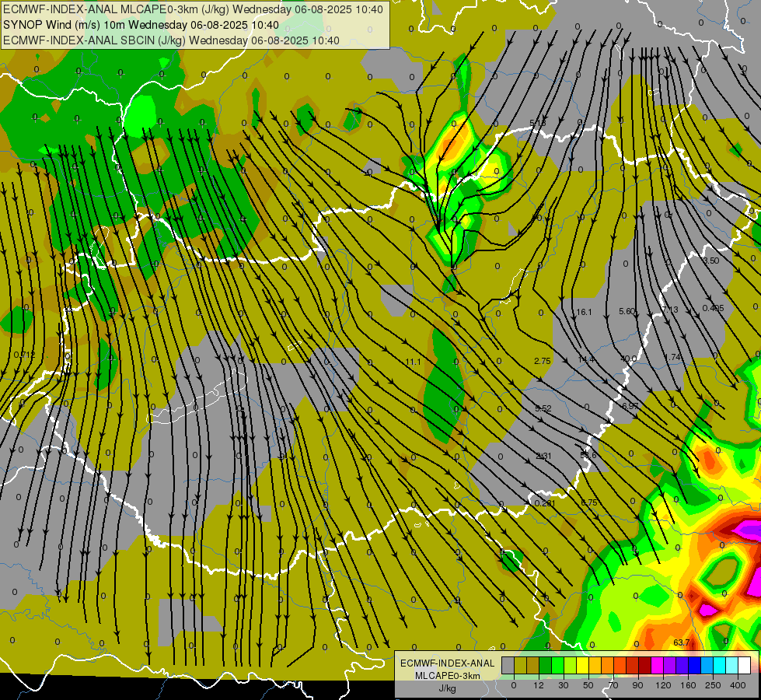Viewport: 761px width, 700px height.
Task: Click the map value 3.50
Action: click(711, 261)
